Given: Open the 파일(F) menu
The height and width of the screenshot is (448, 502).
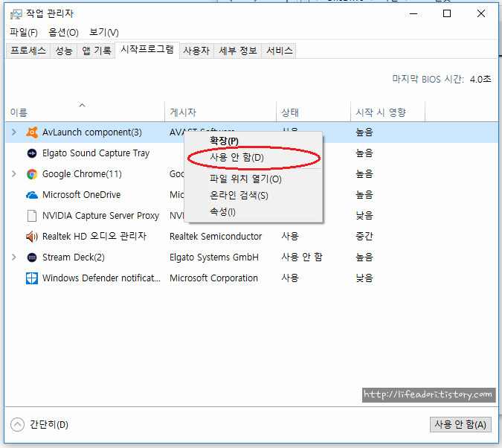Looking at the screenshot, I should 23,32.
